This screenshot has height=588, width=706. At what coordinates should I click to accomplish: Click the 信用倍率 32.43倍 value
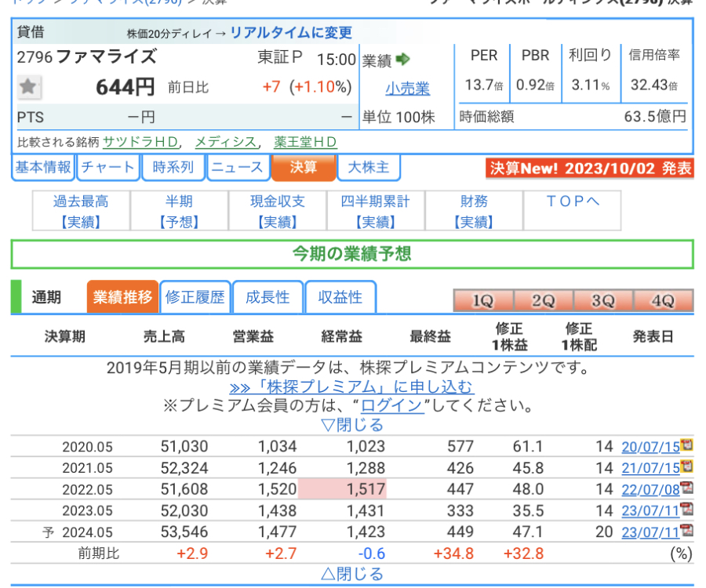(x=653, y=85)
